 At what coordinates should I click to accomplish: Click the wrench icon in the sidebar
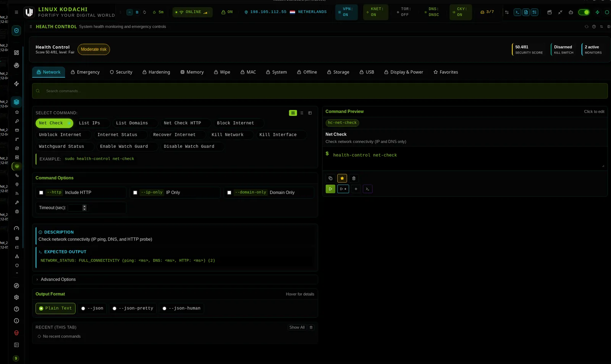click(x=17, y=202)
